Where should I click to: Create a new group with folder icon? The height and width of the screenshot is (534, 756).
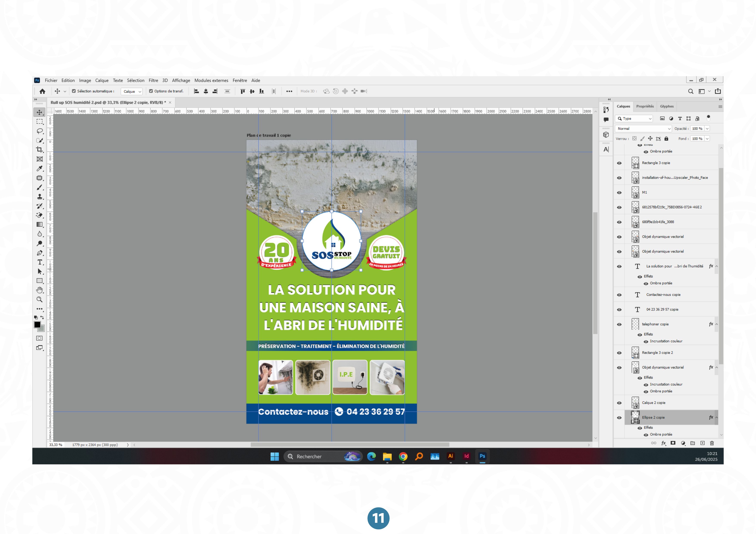692,443
